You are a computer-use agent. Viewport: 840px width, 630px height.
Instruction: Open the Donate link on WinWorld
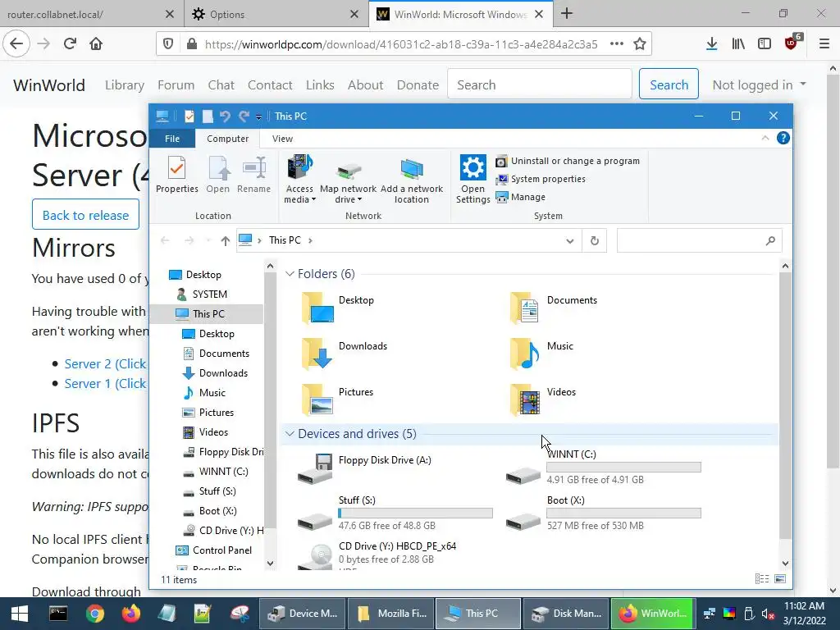418,84
